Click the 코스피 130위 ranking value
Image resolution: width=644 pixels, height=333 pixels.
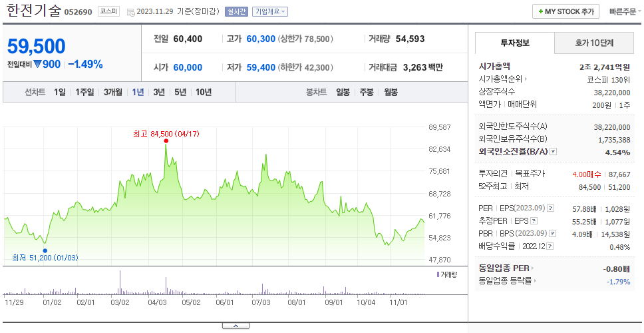tap(609, 79)
